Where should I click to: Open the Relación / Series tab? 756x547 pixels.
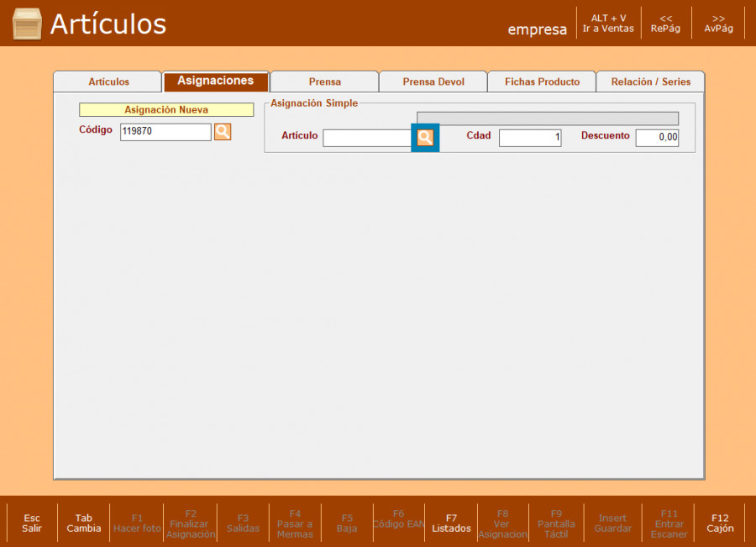[650, 82]
